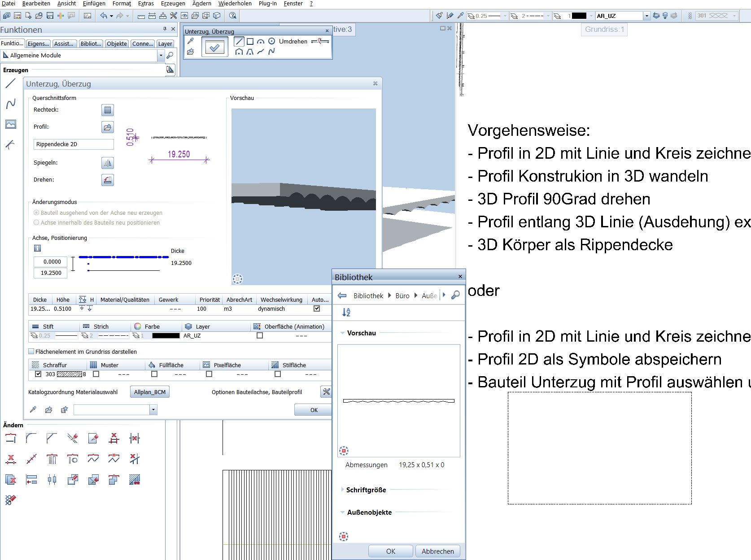The width and height of the screenshot is (751, 560).
Task: Open the Erzeugen menu
Action: [x=173, y=4]
